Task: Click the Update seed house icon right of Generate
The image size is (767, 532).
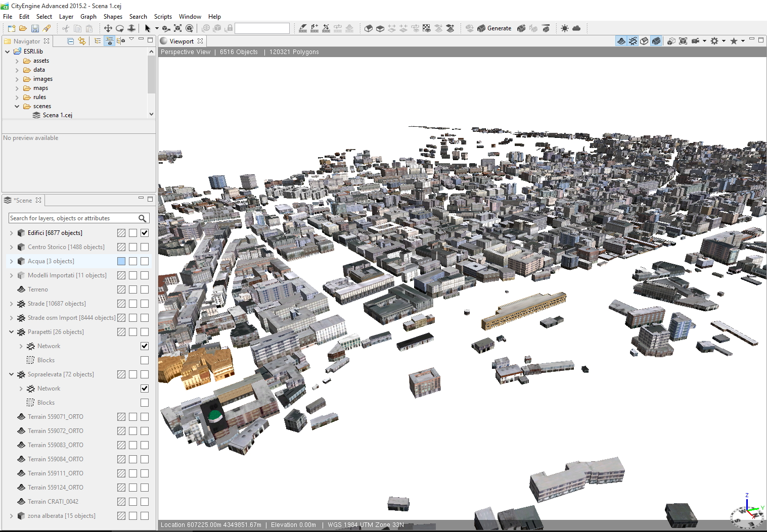Action: tap(521, 28)
